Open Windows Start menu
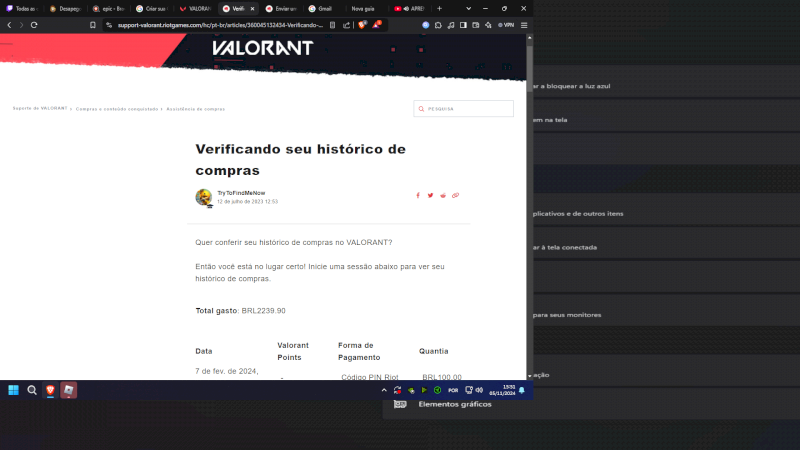This screenshot has width=800, height=450. click(x=13, y=390)
